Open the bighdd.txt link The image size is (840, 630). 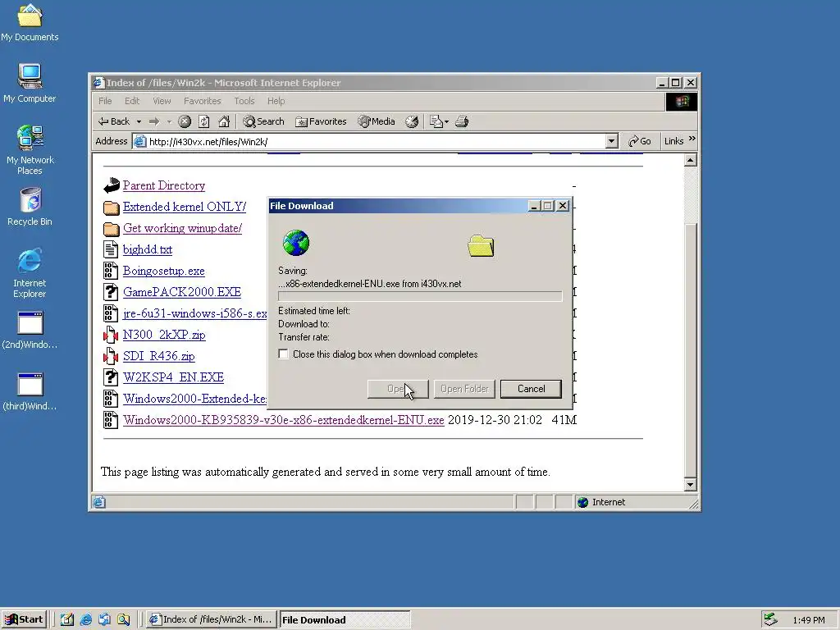[148, 249]
